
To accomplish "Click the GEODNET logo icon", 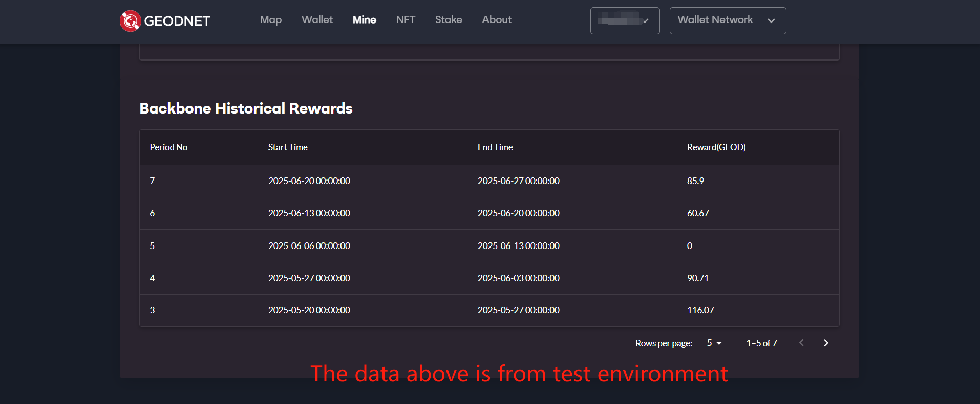I will tap(130, 21).
